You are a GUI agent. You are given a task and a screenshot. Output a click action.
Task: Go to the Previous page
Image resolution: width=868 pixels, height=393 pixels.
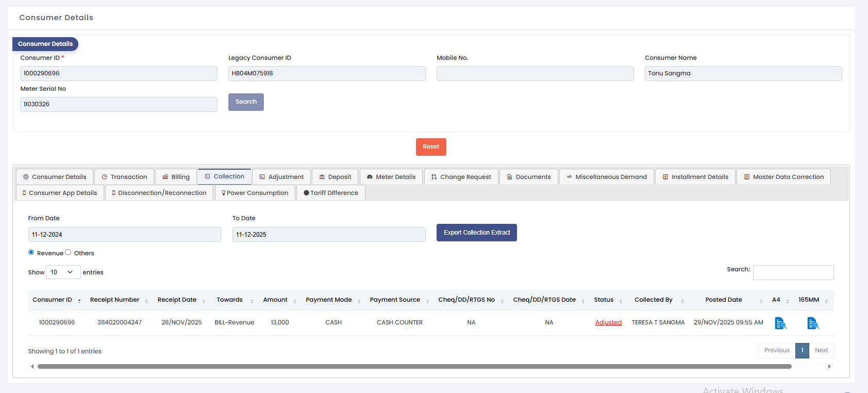(x=777, y=351)
